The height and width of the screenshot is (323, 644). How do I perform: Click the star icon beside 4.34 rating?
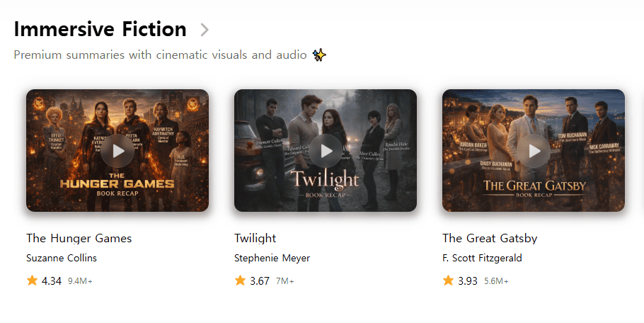point(32,280)
